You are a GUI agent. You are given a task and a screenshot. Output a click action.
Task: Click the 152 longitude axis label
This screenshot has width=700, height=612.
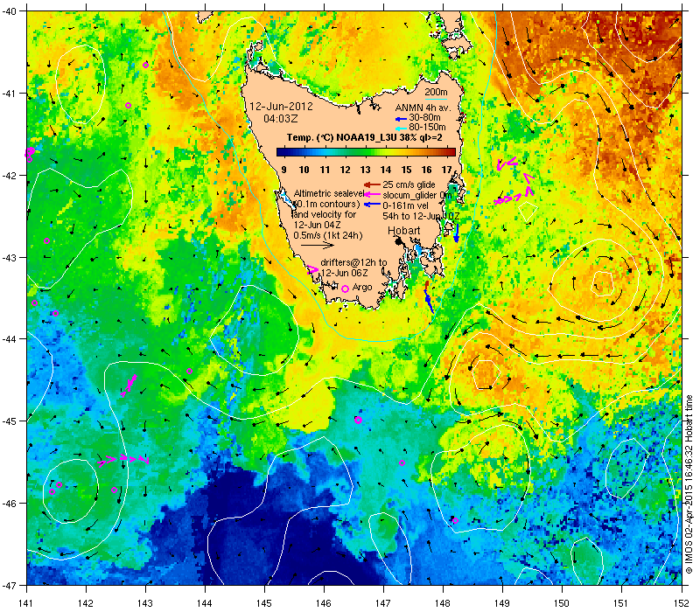coord(682,604)
